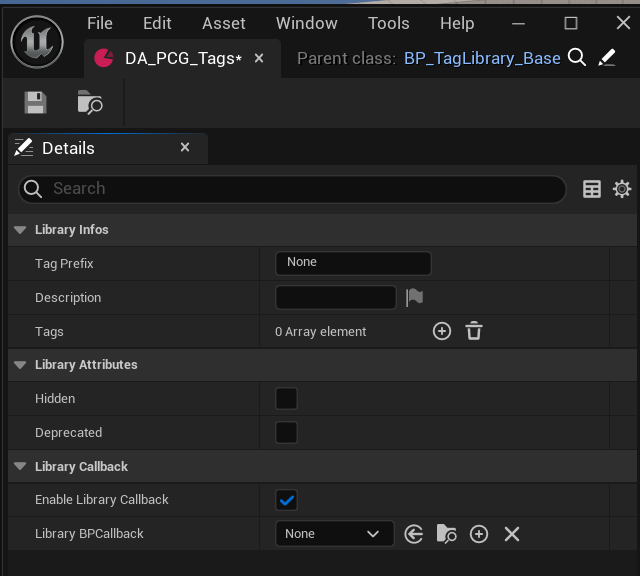
Task: Open the Library BPCallback dropdown
Action: point(334,534)
